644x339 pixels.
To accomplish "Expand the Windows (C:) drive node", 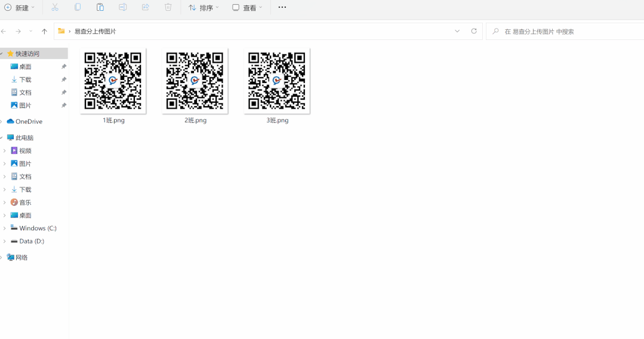I will click(5, 228).
